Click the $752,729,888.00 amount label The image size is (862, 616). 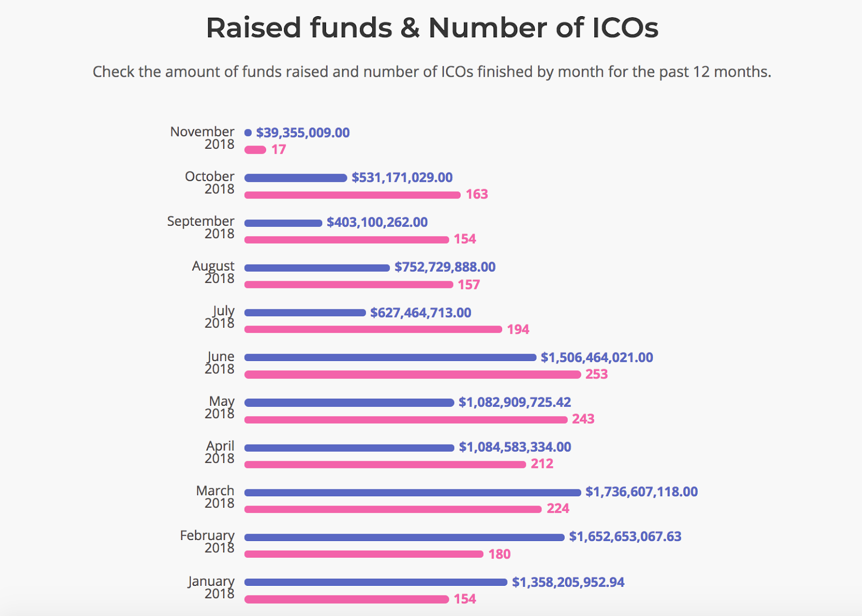pyautogui.click(x=444, y=267)
